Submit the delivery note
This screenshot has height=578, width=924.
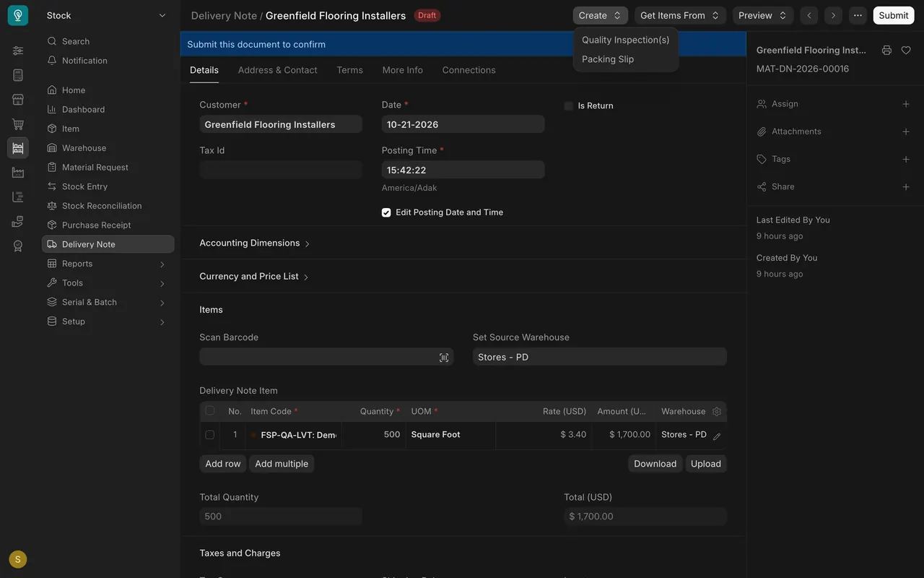(x=894, y=15)
